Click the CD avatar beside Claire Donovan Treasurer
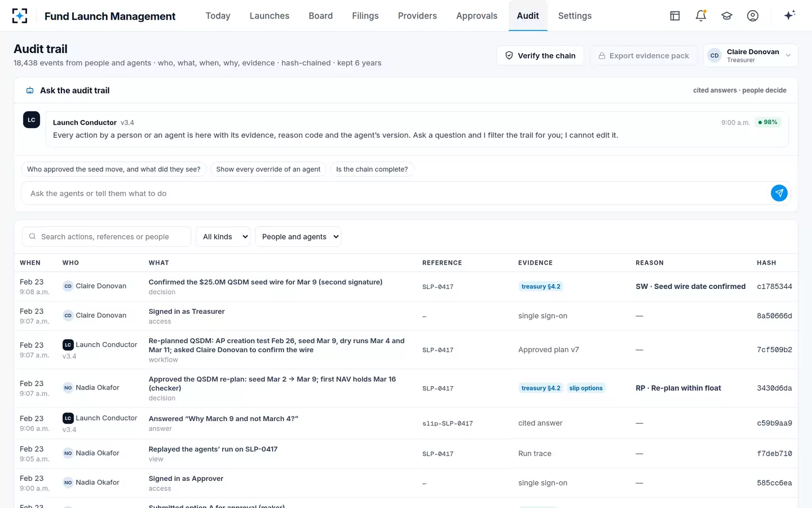Image resolution: width=812 pixels, height=508 pixels. 714,55
